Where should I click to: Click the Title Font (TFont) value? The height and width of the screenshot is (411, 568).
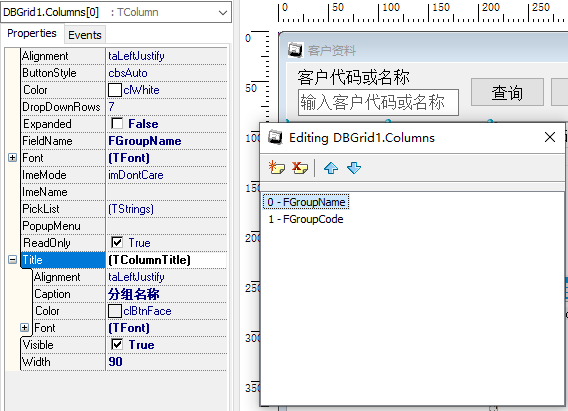point(129,328)
